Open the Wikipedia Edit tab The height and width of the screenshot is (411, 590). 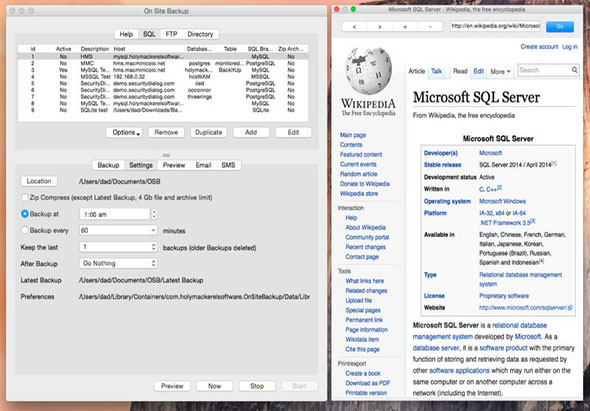tap(479, 71)
